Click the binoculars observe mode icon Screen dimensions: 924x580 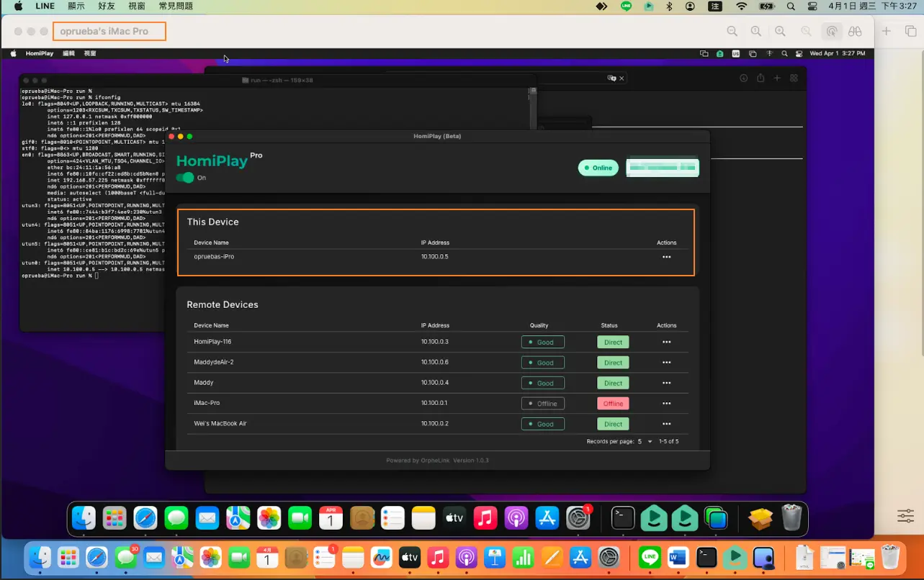pyautogui.click(x=855, y=32)
